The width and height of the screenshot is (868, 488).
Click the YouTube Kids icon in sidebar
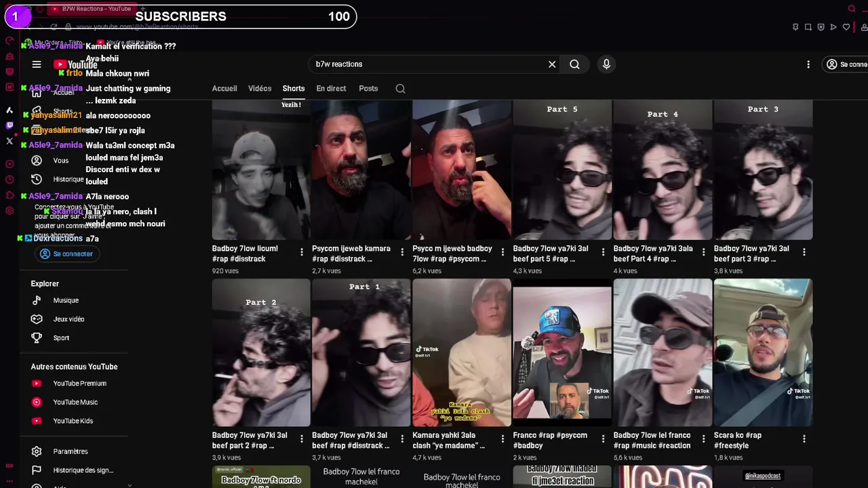[37, 421]
